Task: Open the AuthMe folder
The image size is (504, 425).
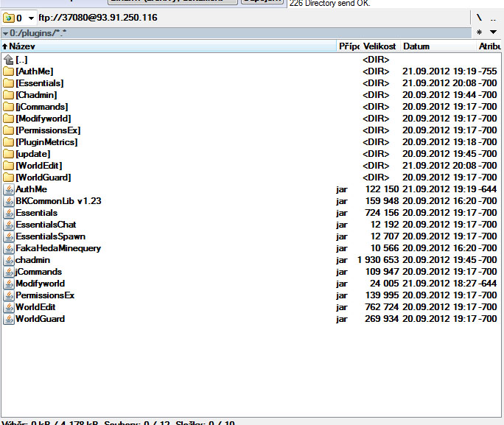Action: click(x=34, y=71)
